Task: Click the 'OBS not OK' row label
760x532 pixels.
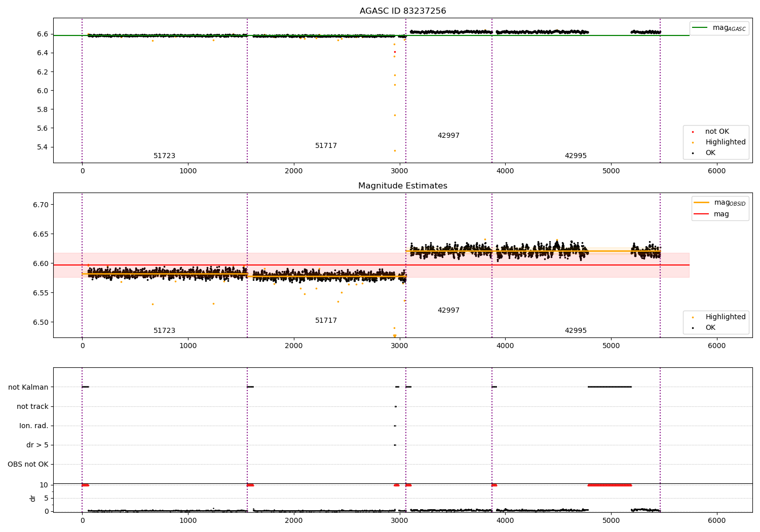Action: 28,465
